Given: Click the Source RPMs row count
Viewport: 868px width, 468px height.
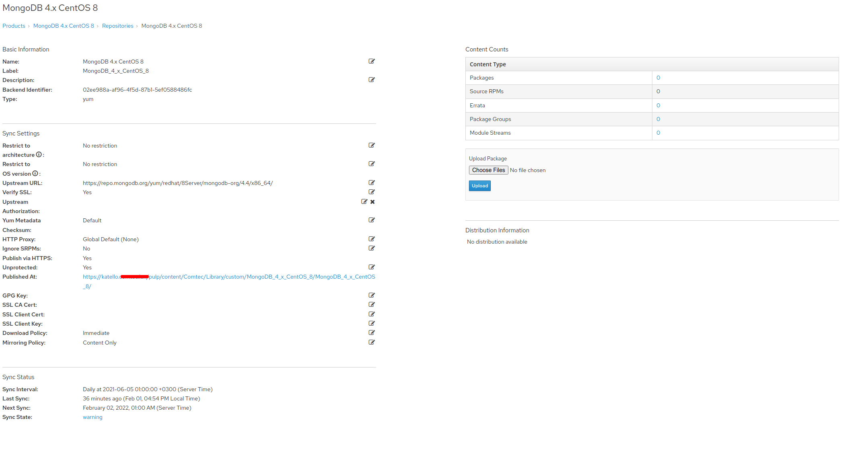Looking at the screenshot, I should coord(658,91).
